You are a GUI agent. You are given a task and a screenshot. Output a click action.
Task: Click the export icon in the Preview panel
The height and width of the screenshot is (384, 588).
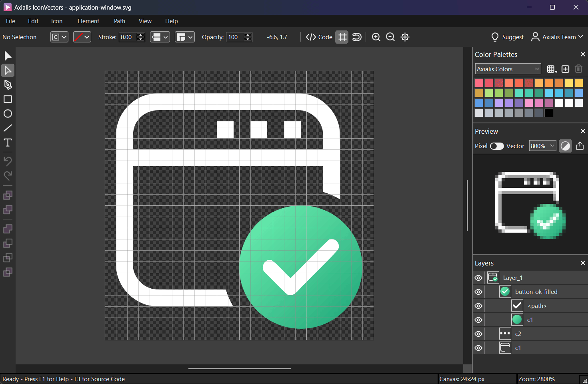click(x=580, y=146)
